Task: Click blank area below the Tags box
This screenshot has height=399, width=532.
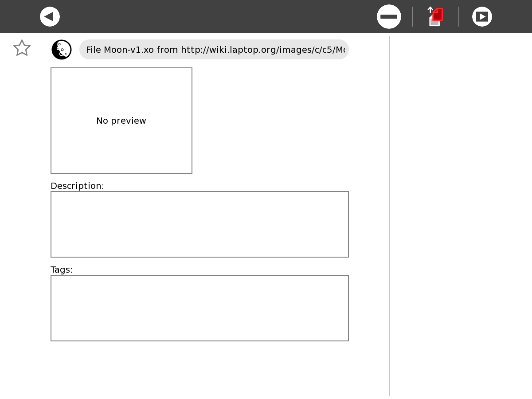Action: point(199,368)
